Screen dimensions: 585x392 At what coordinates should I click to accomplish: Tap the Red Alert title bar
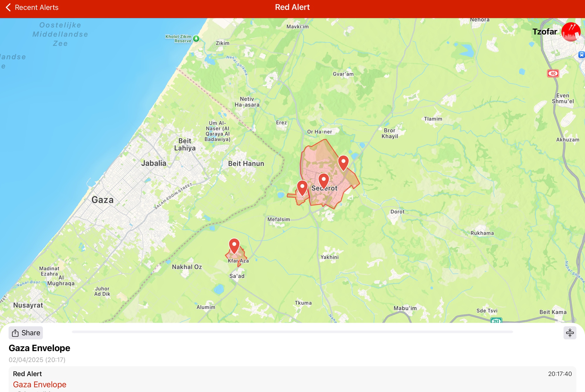coord(292,7)
